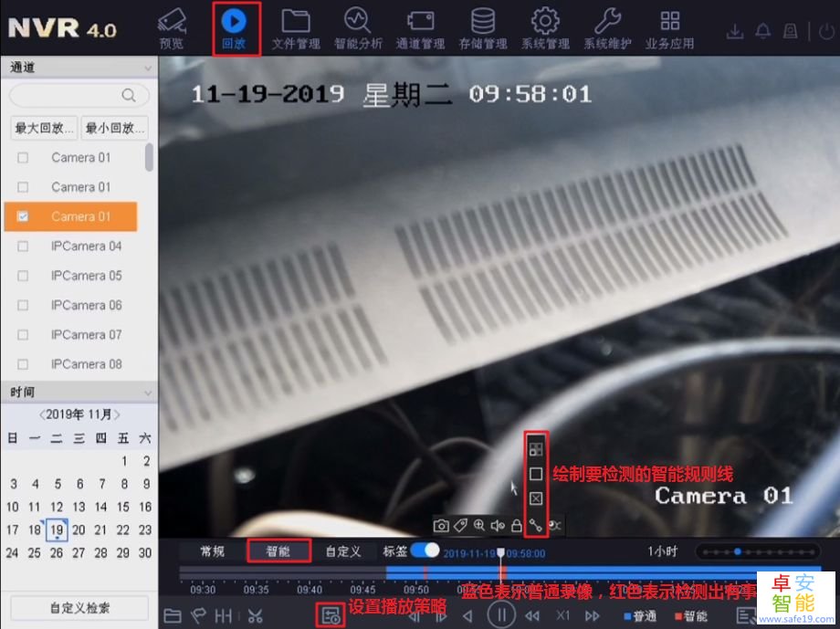This screenshot has height=629, width=840.
Task: Click the 自定义检索 custom search button
Action: (x=79, y=607)
